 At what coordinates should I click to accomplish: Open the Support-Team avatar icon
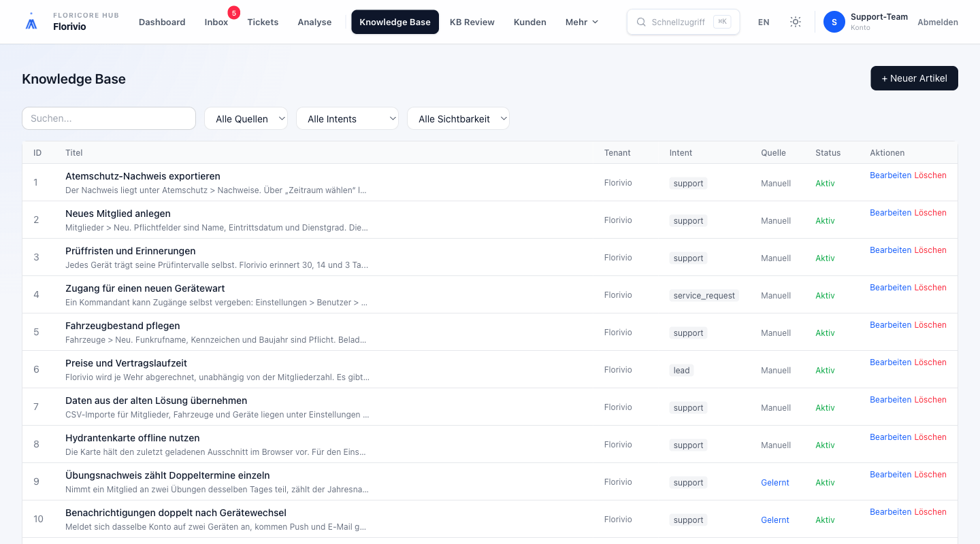point(834,22)
